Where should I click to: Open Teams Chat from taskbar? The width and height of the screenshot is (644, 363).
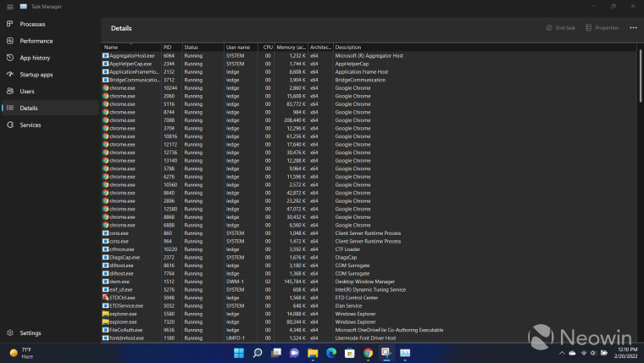[x=295, y=353]
